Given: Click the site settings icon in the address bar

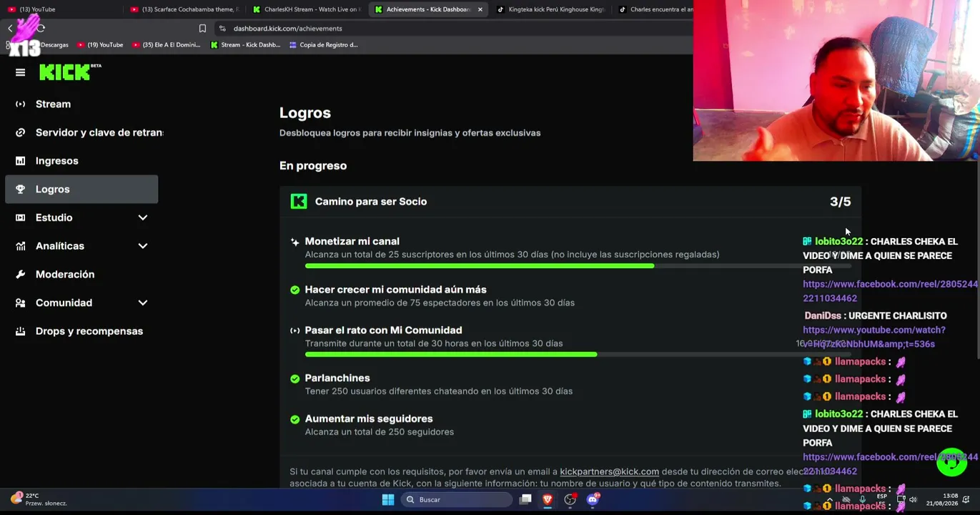Looking at the screenshot, I should coord(222,29).
